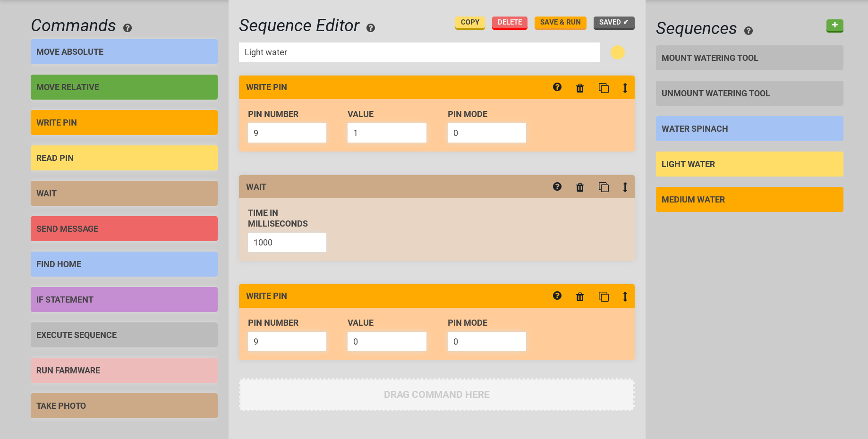Open the Water Spinach sequence
Image resolution: width=868 pixels, height=439 pixels.
tap(749, 129)
